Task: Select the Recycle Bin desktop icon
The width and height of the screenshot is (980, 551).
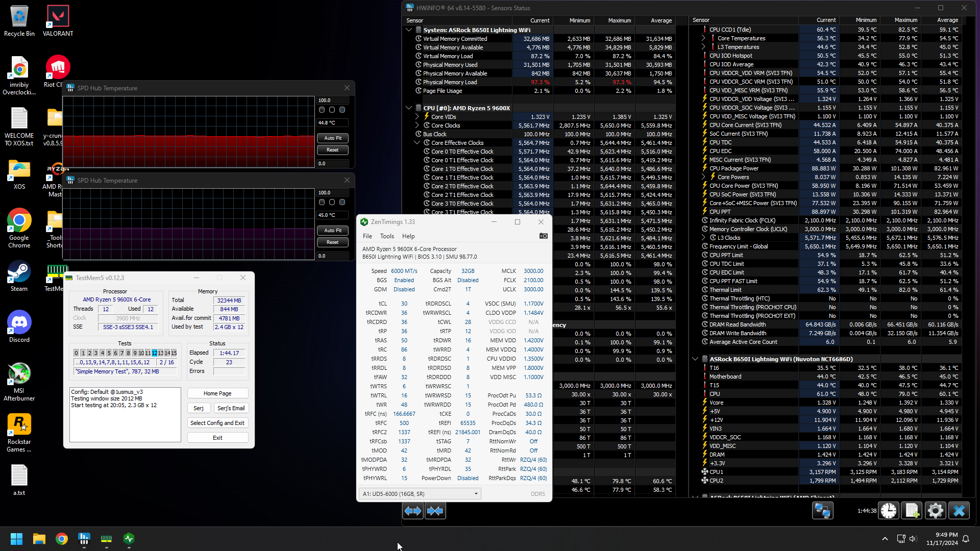Action: tap(19, 21)
